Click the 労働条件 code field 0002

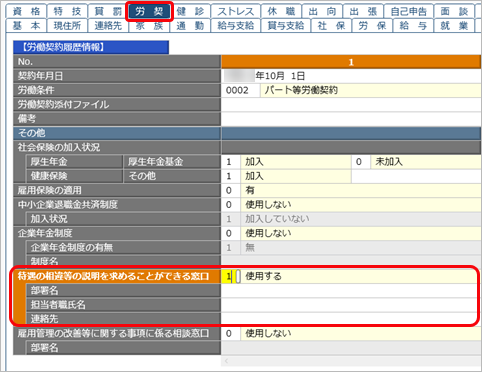[x=240, y=90]
